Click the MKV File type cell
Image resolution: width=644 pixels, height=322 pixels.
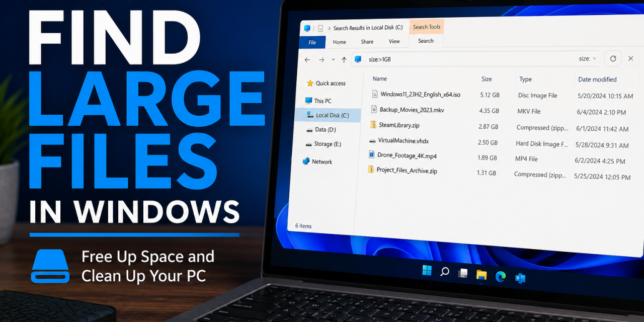click(x=528, y=111)
